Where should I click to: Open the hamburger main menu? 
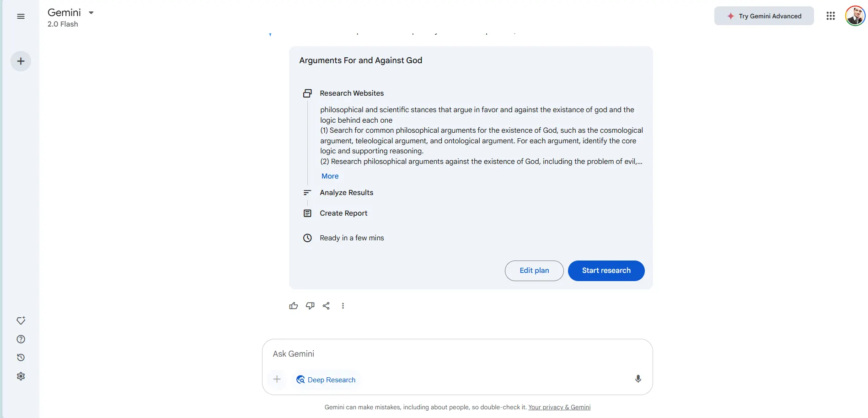(x=21, y=16)
